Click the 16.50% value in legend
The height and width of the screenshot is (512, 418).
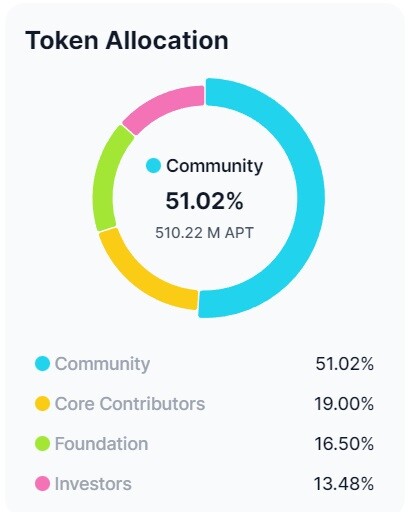click(x=344, y=444)
